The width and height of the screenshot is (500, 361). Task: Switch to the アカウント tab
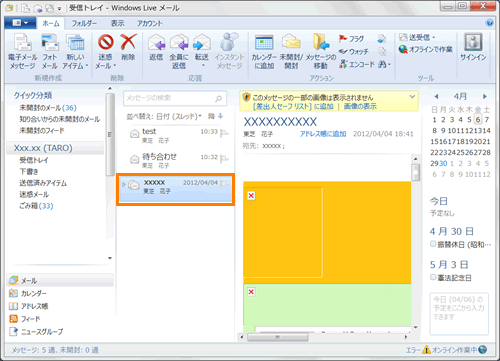[x=150, y=23]
